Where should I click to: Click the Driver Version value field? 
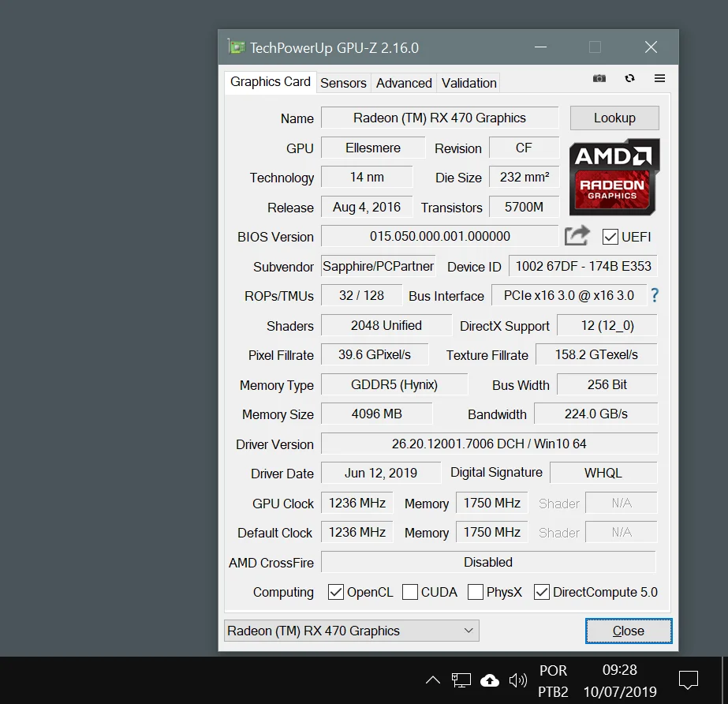[489, 444]
